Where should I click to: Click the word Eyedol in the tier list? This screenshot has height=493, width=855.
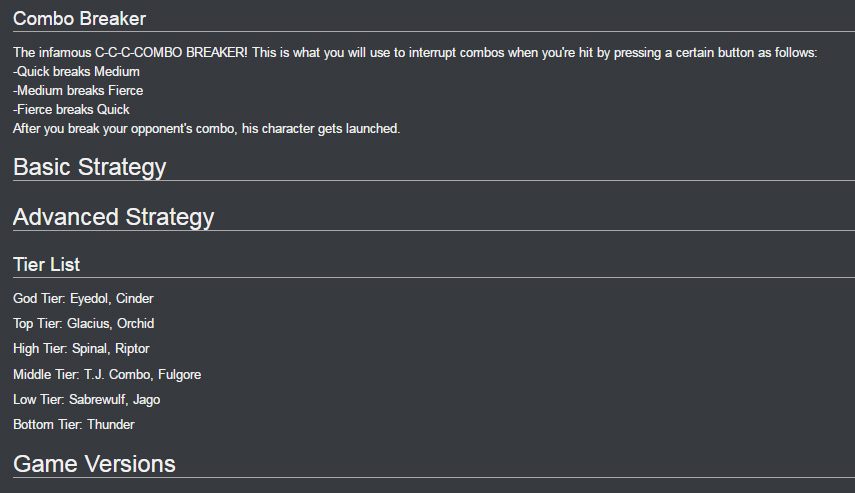(x=90, y=298)
